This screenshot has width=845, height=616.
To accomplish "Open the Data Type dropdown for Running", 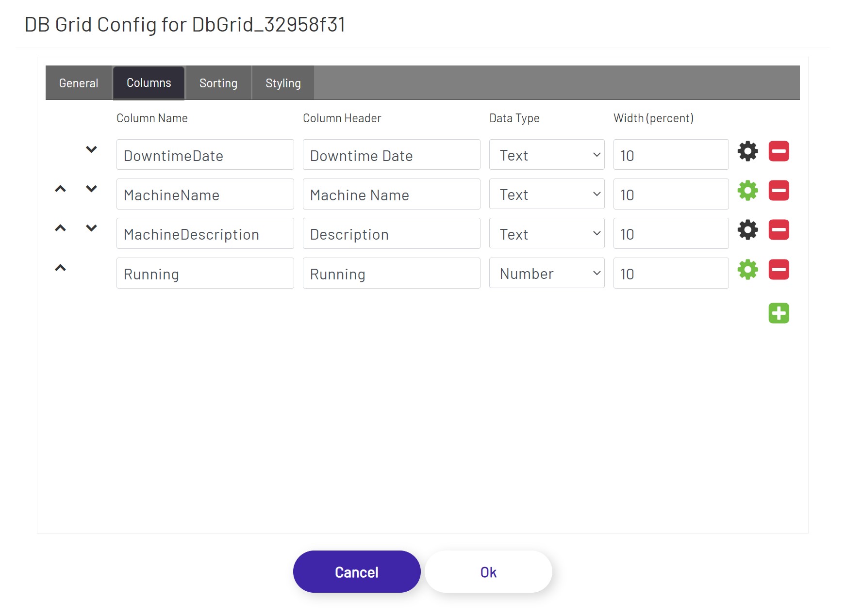I will click(547, 273).
